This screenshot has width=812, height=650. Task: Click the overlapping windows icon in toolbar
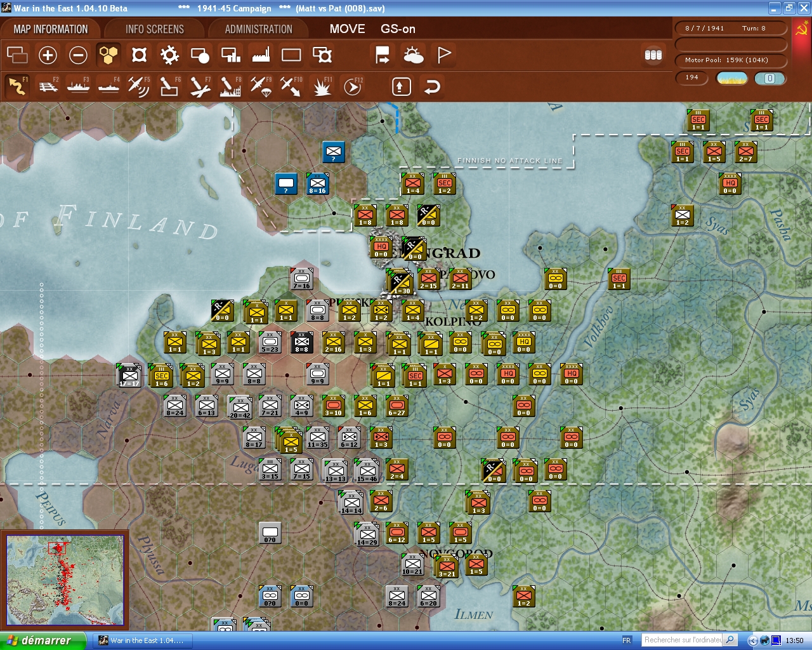(x=17, y=55)
